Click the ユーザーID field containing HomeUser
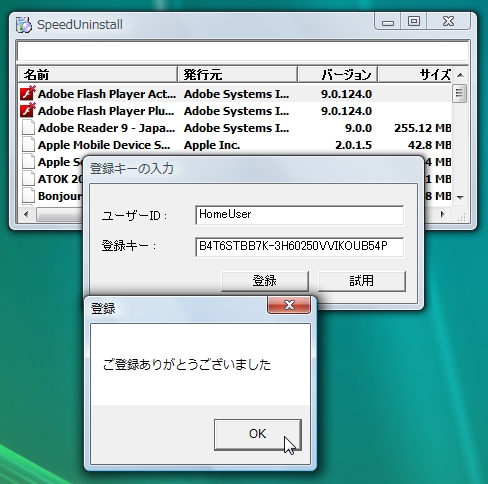The height and width of the screenshot is (484, 488). [x=299, y=215]
